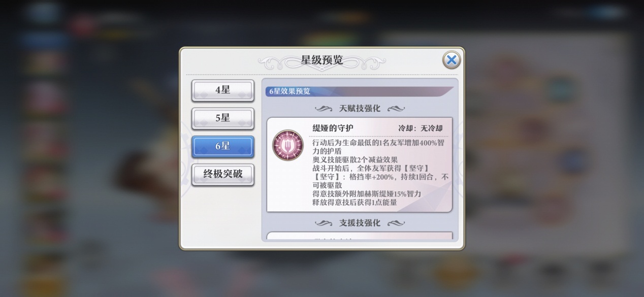Click the 缇娅的守护 skill icon

(x=287, y=145)
